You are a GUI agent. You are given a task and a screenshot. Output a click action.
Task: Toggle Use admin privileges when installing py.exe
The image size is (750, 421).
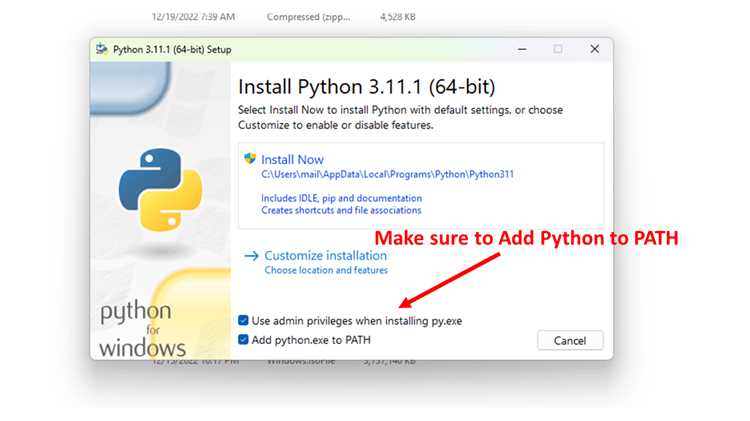(243, 320)
